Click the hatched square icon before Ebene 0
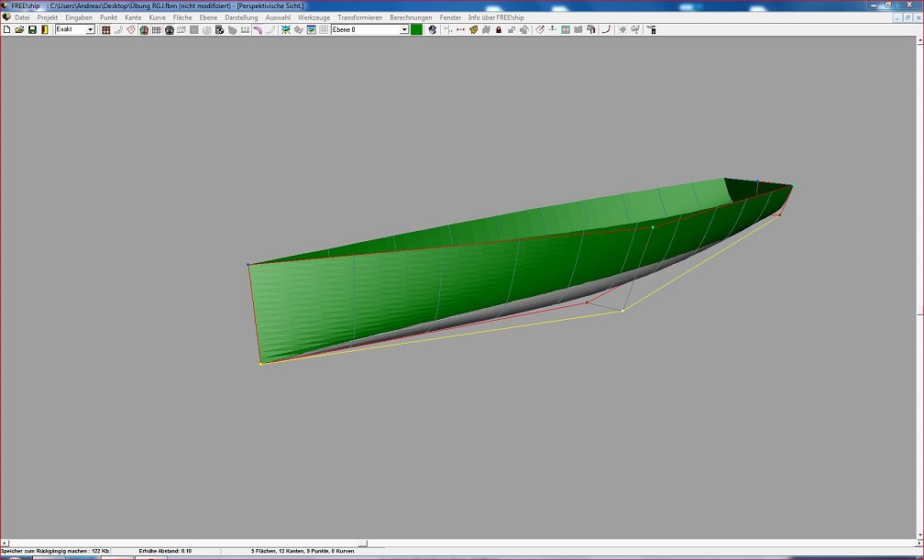The width and height of the screenshot is (924, 560). (x=324, y=30)
